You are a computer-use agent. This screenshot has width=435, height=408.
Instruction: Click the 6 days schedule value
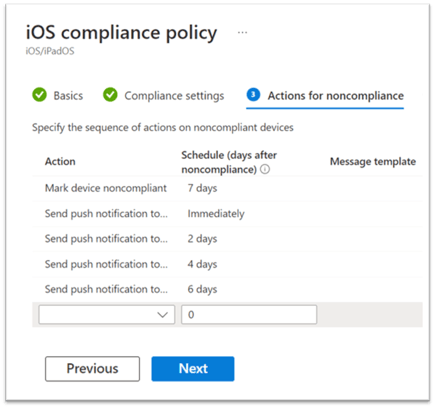tap(202, 289)
